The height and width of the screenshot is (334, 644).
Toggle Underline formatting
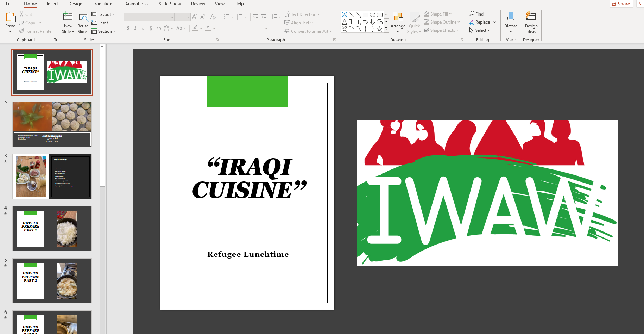click(143, 28)
